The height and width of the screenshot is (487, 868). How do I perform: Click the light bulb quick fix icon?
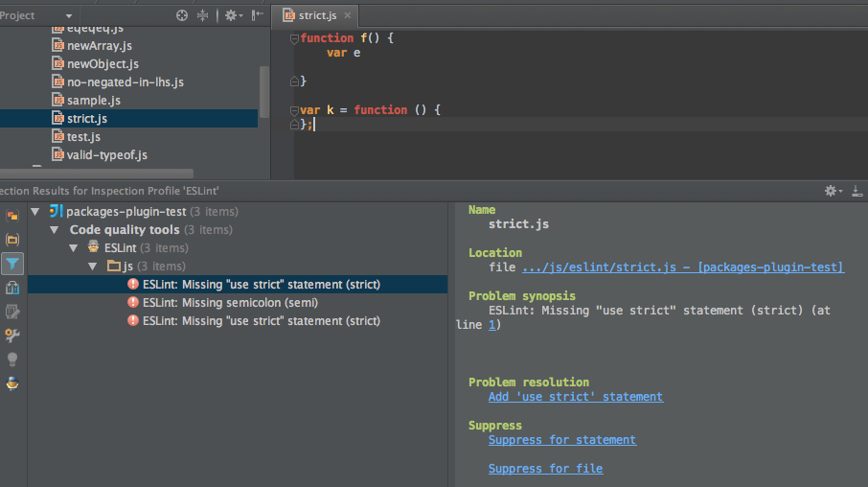[x=12, y=359]
